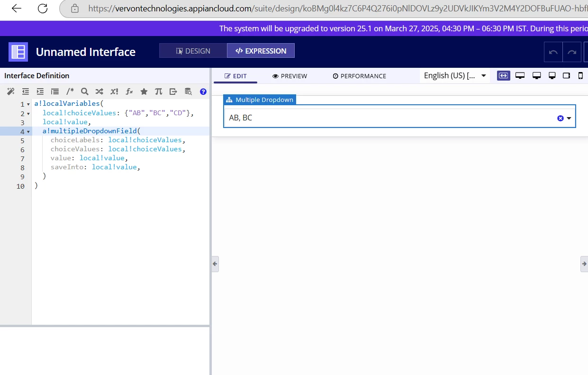Click local!choiceValues on line 2
Image resolution: width=588 pixels, height=375 pixels.
[x=79, y=113]
